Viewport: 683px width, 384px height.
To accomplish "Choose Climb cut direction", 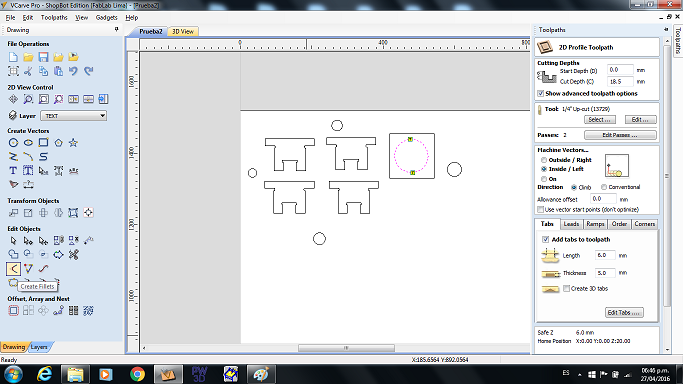I will click(x=574, y=187).
